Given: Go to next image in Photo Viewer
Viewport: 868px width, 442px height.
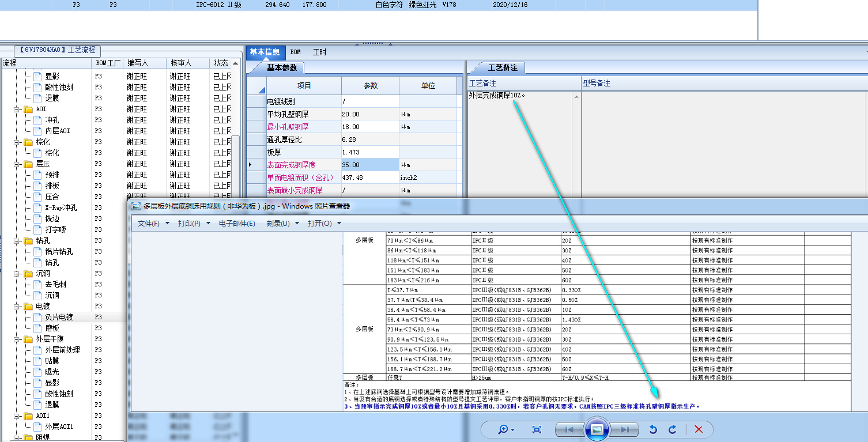Looking at the screenshot, I should (x=624, y=429).
